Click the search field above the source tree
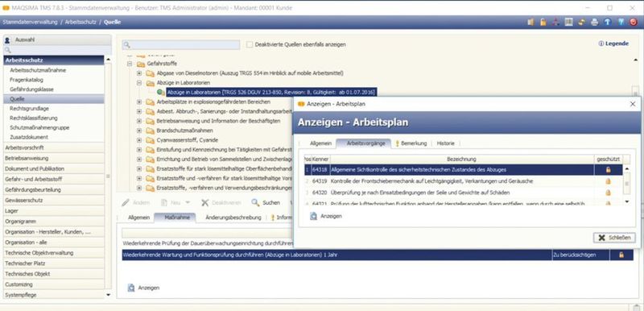The width and height of the screenshot is (644, 311). point(181,44)
